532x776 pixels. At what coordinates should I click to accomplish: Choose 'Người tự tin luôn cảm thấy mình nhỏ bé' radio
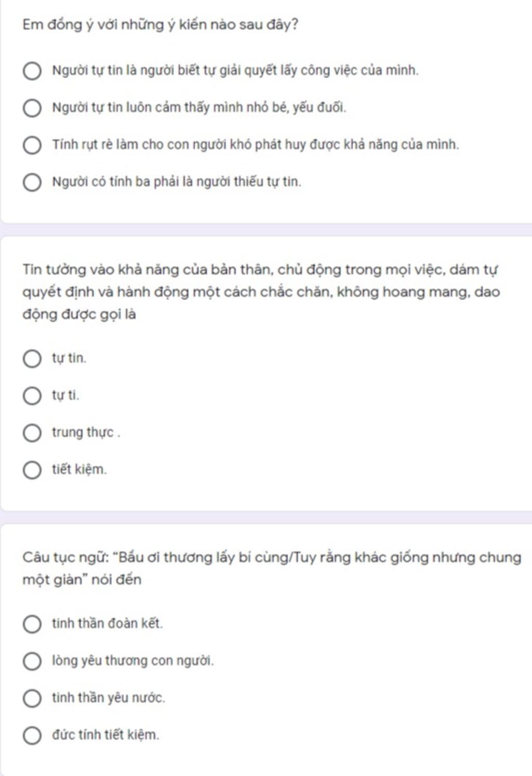[32, 108]
